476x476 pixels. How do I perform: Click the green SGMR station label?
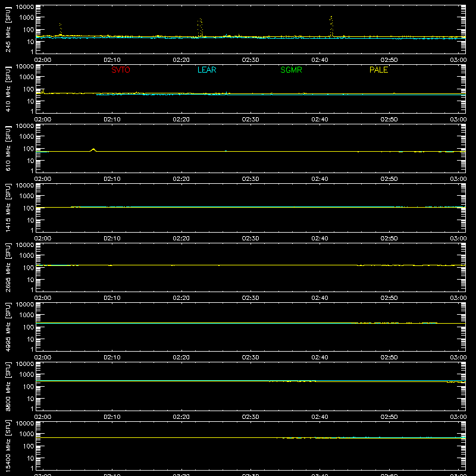pyautogui.click(x=291, y=70)
